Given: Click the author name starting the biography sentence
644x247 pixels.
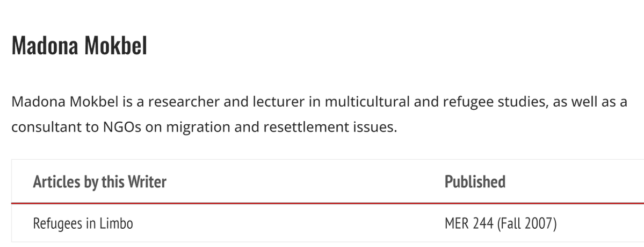Looking at the screenshot, I should pyautogui.click(x=63, y=102).
